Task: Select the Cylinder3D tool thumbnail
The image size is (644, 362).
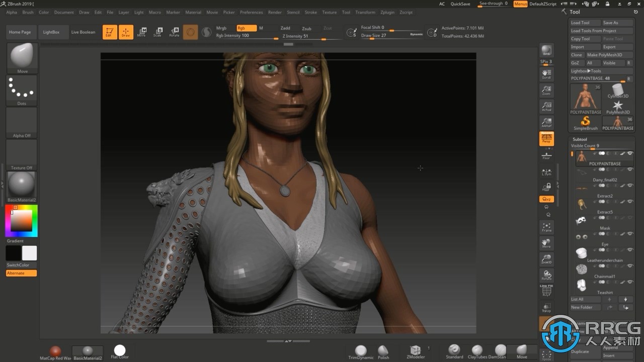Action: tap(618, 91)
